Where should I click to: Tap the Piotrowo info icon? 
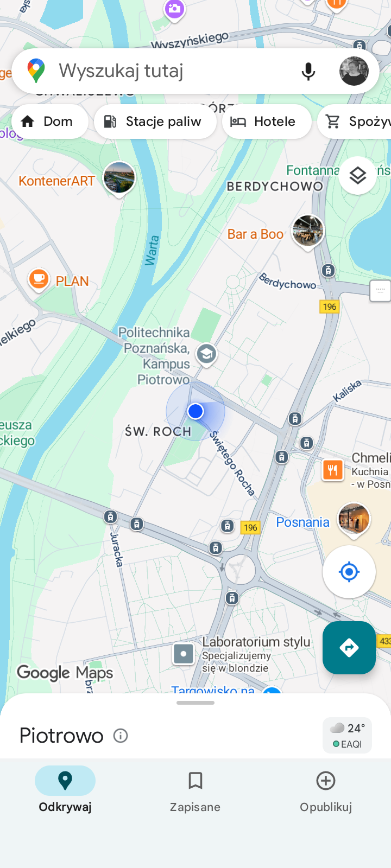tap(121, 736)
